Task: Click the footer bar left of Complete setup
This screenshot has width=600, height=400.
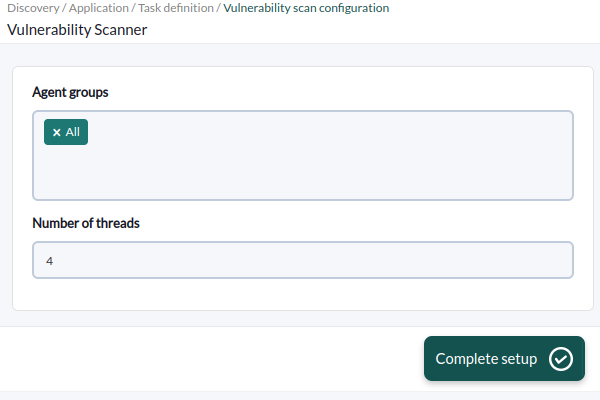Action: (210, 359)
